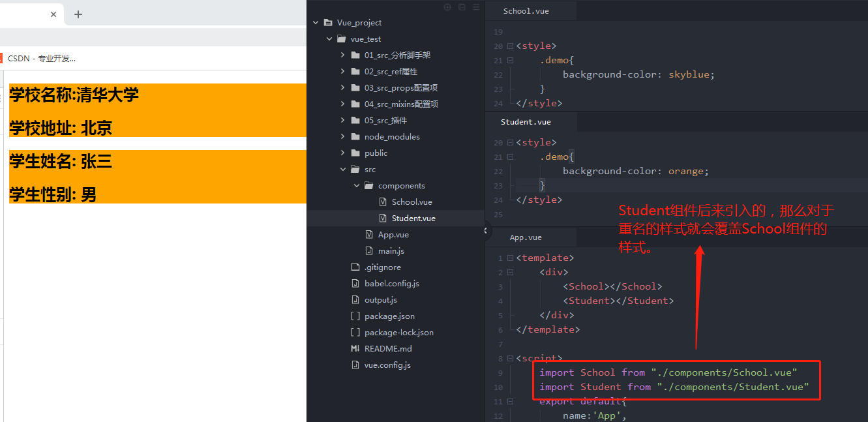This screenshot has height=422, width=868.
Task: Click line number 23 in Student.vue gutter
Action: coord(498,186)
